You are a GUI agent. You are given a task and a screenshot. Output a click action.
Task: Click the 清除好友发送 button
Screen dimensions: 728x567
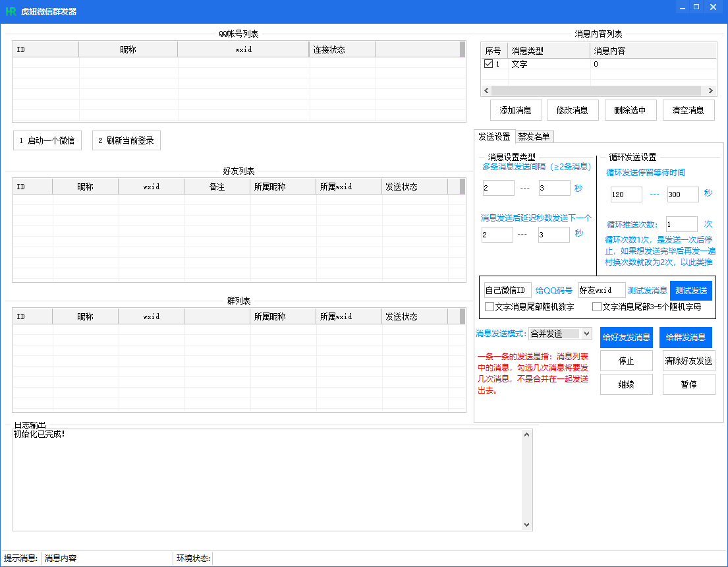pos(688,361)
